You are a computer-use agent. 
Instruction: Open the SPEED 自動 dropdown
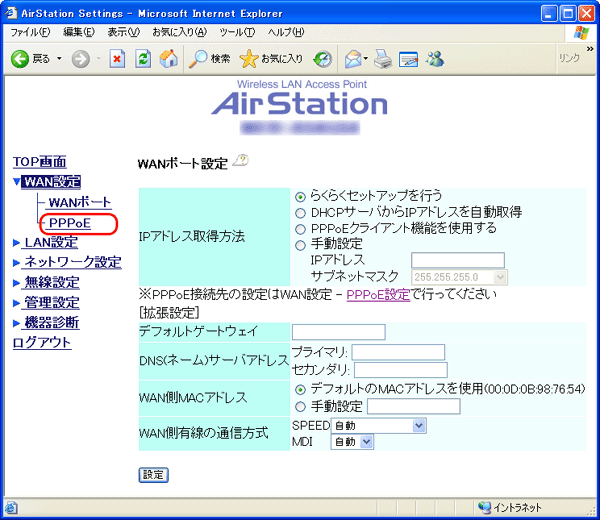pos(378,425)
